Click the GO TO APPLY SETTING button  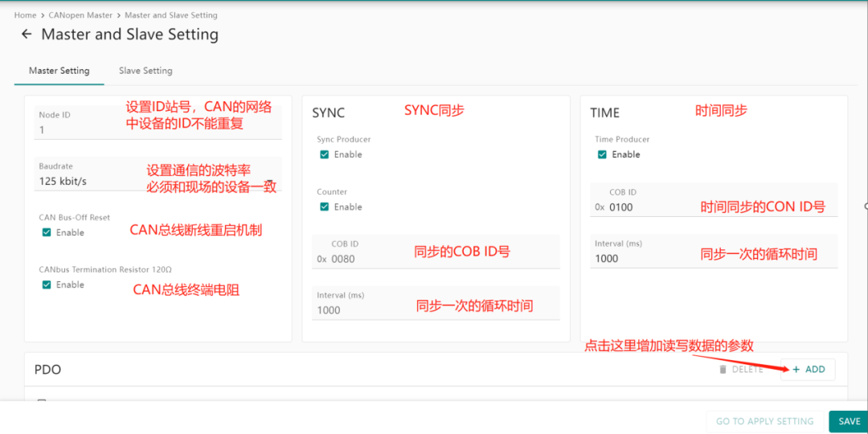tap(765, 421)
